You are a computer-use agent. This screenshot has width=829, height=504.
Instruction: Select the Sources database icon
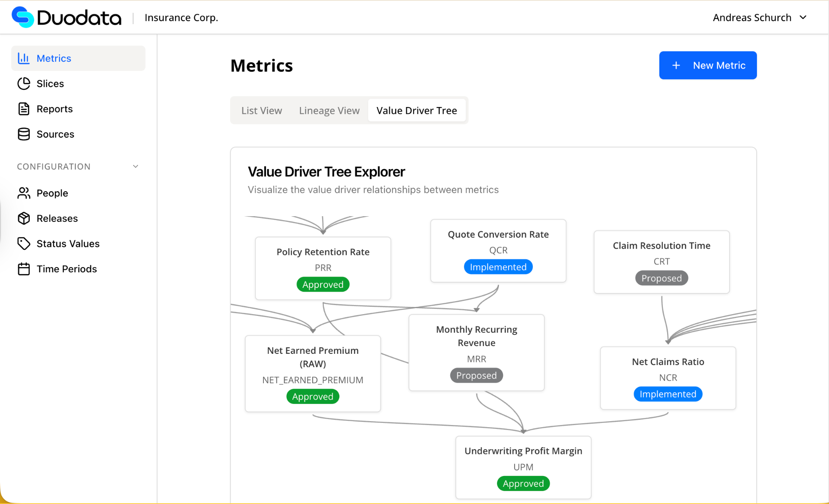tap(24, 134)
